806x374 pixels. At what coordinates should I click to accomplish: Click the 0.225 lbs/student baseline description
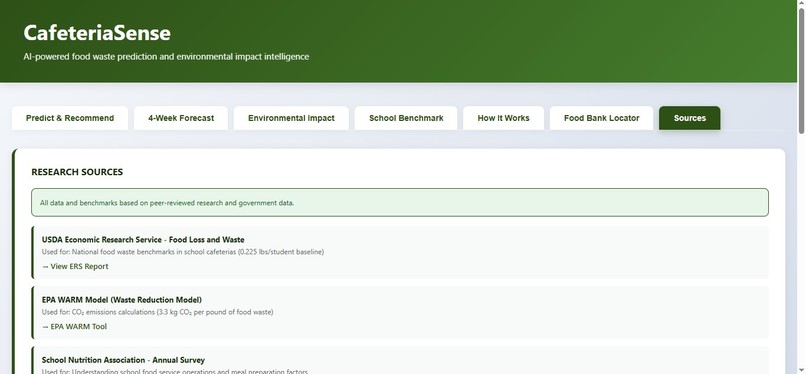[x=183, y=252]
